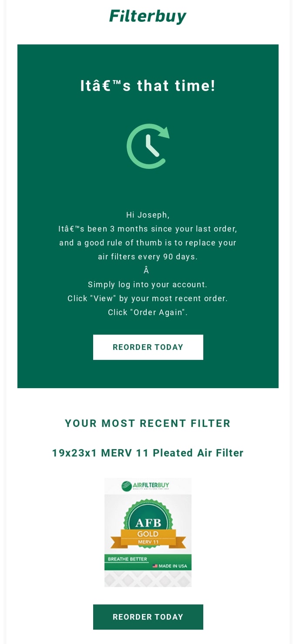Select the MERV 11 ribbon banner
The width and height of the screenshot is (296, 644).
pos(148,542)
